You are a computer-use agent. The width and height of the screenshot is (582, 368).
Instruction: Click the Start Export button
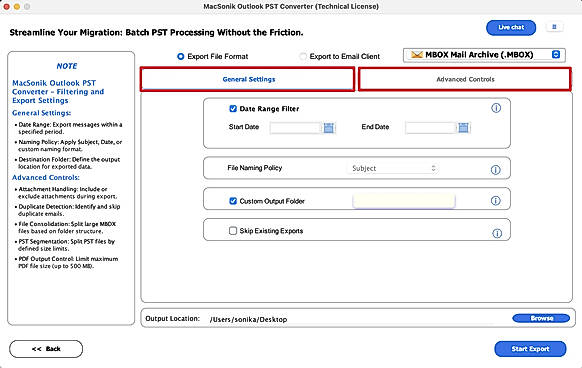530,349
